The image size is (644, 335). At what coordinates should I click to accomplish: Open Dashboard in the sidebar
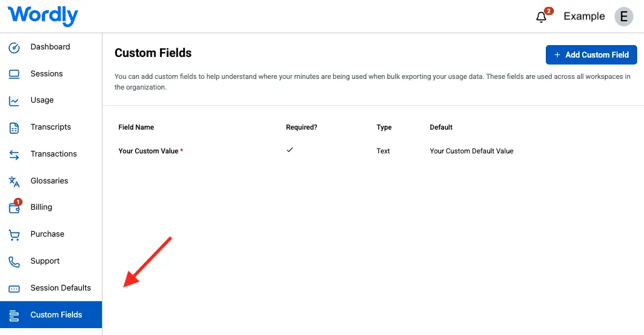51,47
